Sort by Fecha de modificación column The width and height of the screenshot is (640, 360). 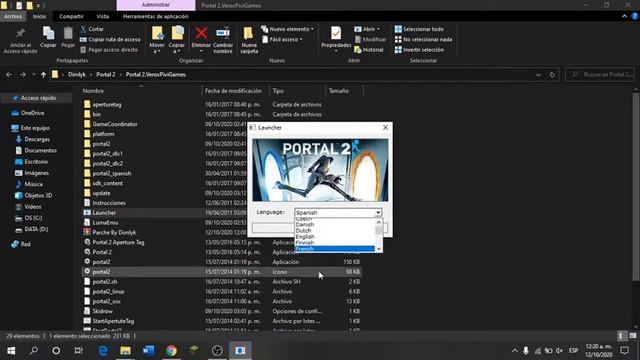tap(233, 91)
